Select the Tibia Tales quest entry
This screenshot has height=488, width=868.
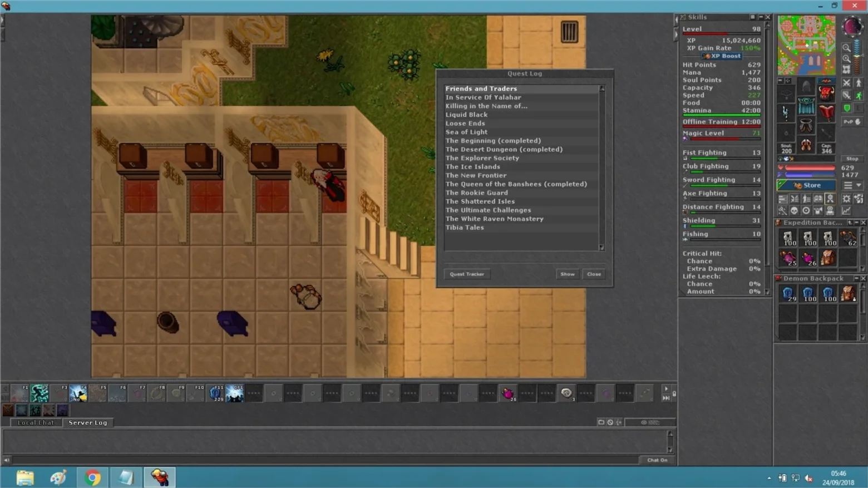point(521,228)
